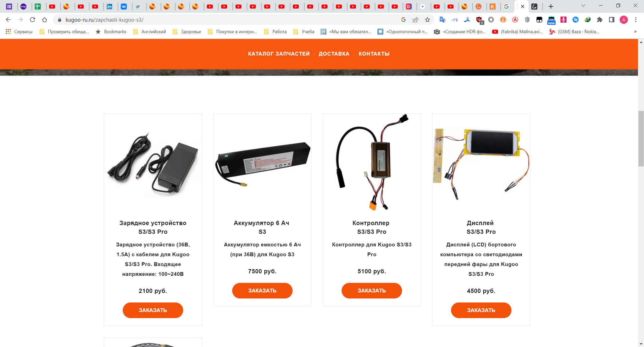The height and width of the screenshot is (347, 644).
Task: Open the Extensions puzzle icon
Action: pyautogui.click(x=600, y=20)
